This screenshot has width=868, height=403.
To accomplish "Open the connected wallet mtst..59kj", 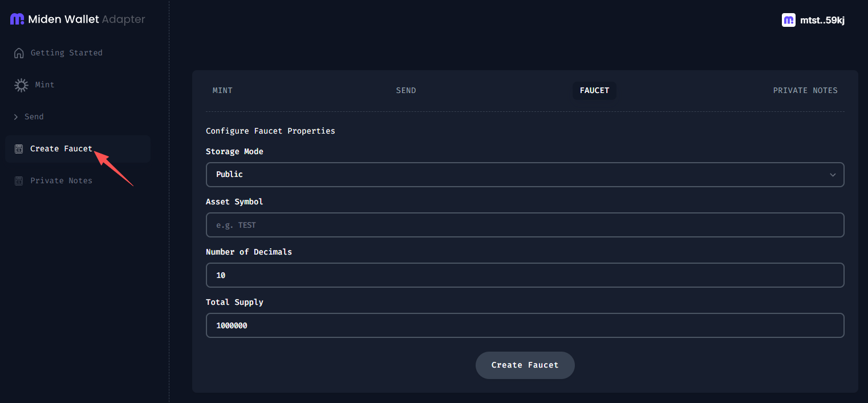I will coord(823,20).
